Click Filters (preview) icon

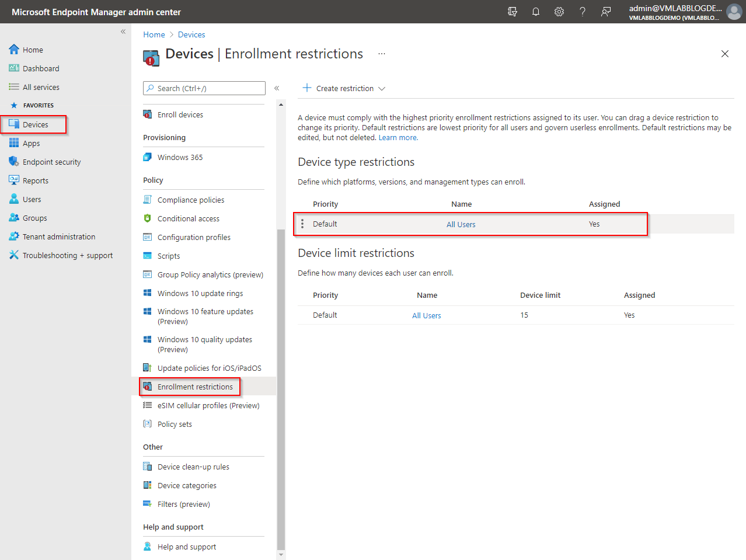point(148,504)
